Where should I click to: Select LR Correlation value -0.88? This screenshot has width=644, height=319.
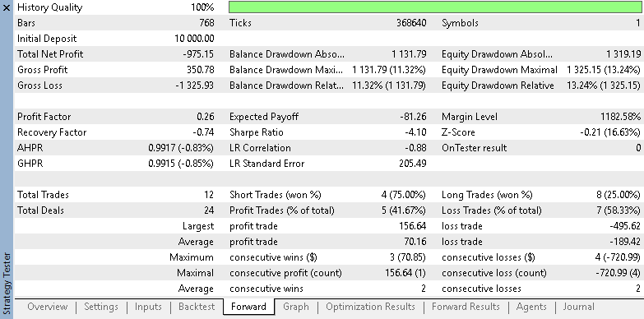click(415, 148)
